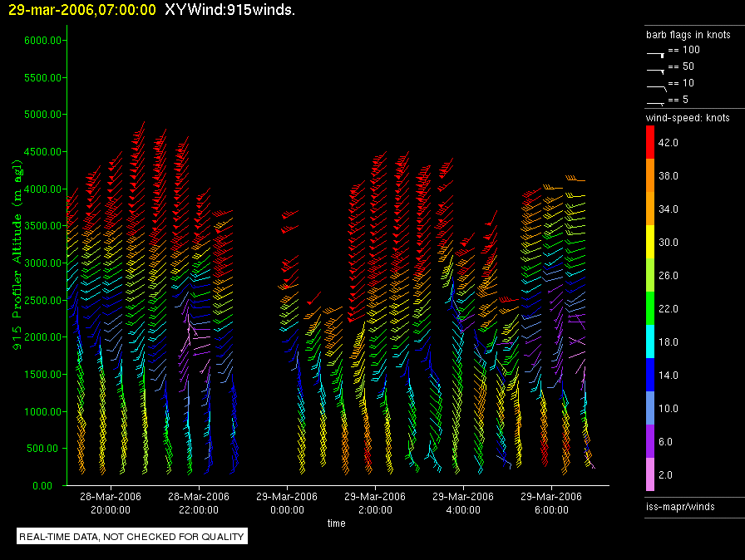The width and height of the screenshot is (745, 560).
Task: Click the 10-knot barb flag symbol
Action: 655,85
